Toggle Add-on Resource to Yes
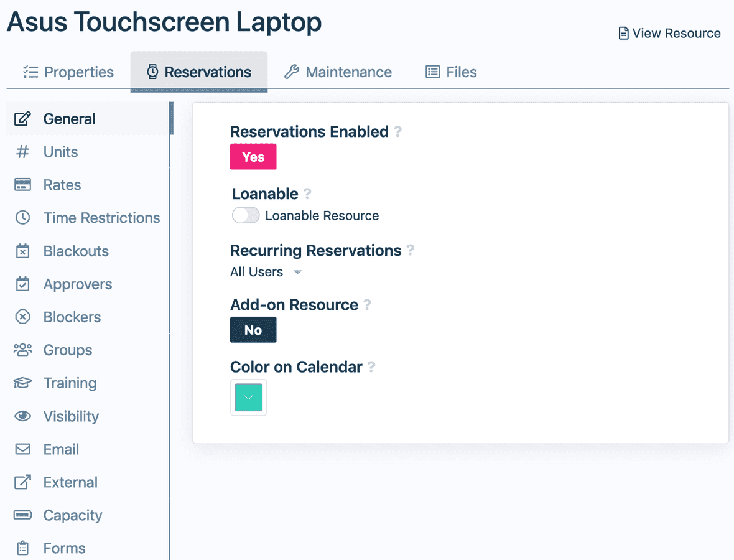 pos(253,329)
